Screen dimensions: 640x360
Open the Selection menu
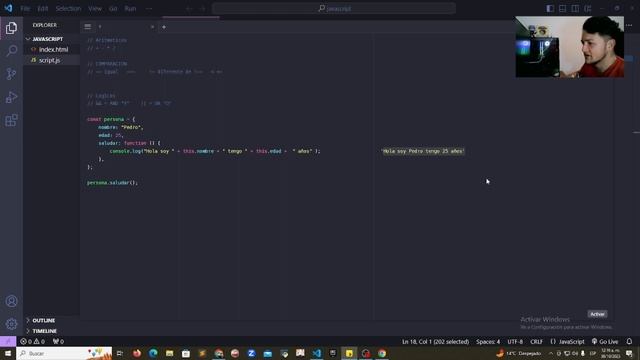pyautogui.click(x=68, y=8)
